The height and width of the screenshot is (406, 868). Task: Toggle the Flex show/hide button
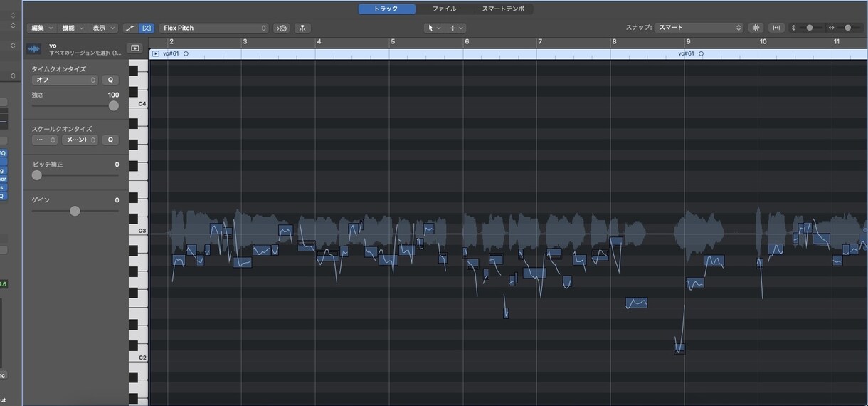[146, 28]
